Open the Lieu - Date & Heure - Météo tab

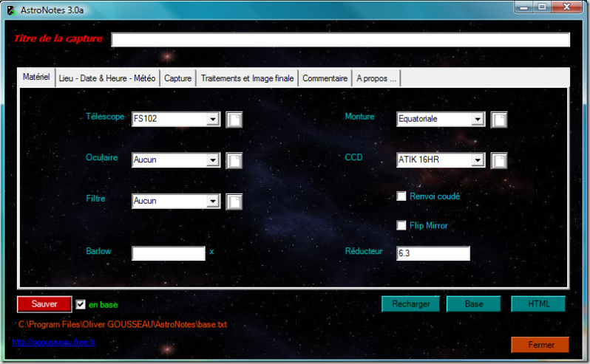[x=106, y=78]
